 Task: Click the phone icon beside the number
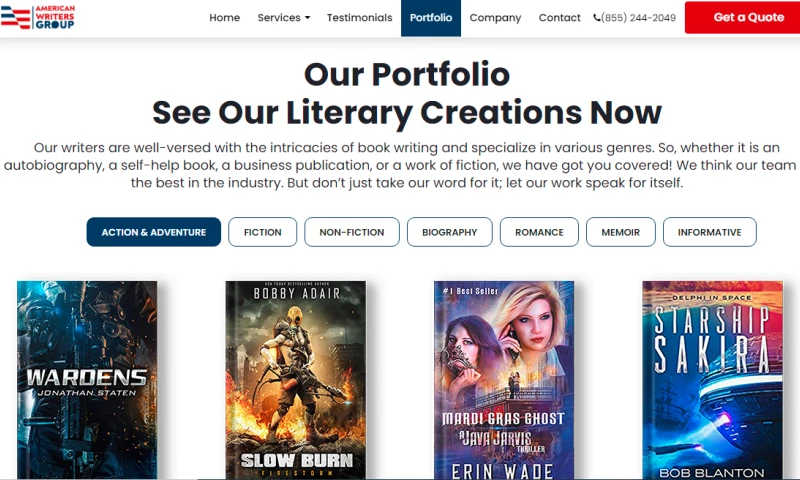[x=596, y=18]
